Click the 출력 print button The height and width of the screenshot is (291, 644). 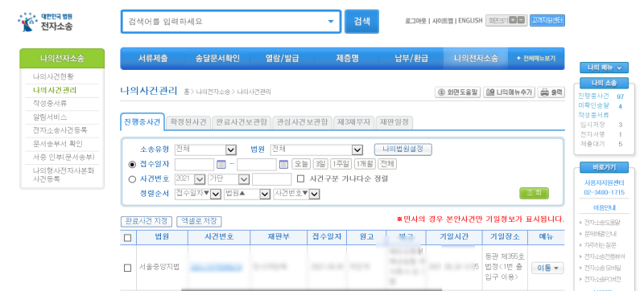click(x=551, y=92)
